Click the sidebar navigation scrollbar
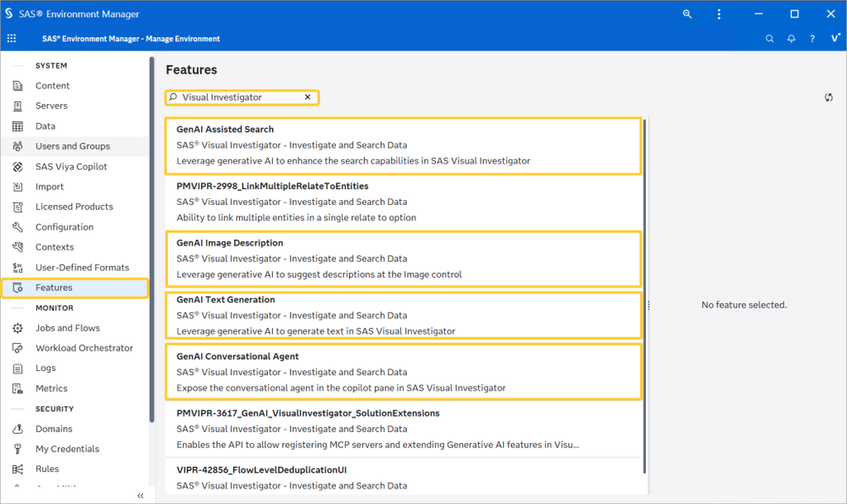 click(x=152, y=240)
